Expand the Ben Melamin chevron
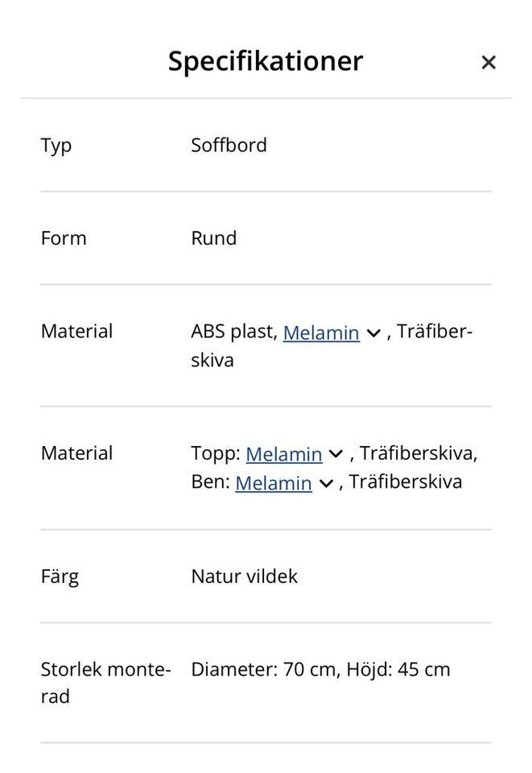 326,483
